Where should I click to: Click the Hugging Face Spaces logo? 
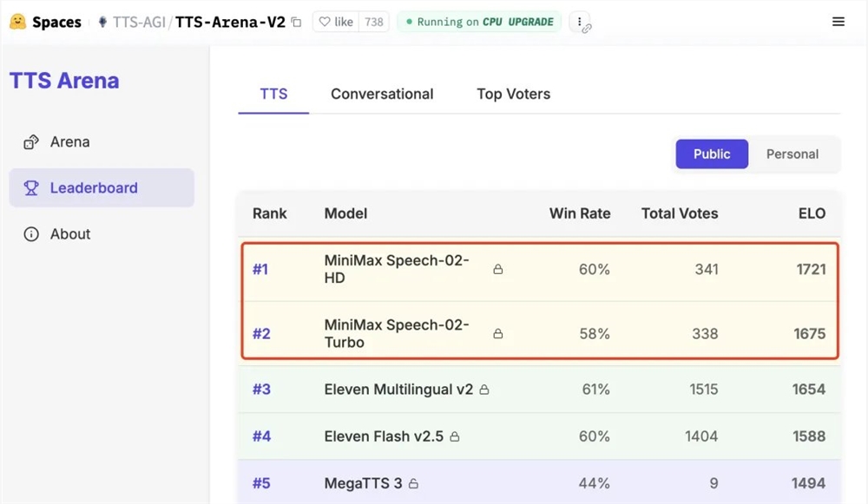[18, 22]
